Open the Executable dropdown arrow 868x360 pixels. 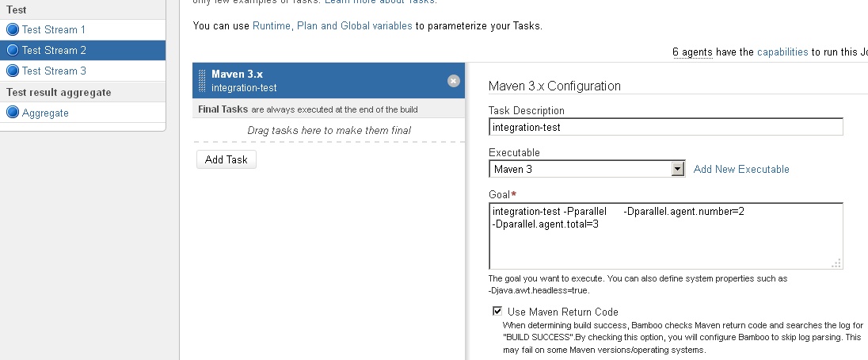[x=678, y=169]
